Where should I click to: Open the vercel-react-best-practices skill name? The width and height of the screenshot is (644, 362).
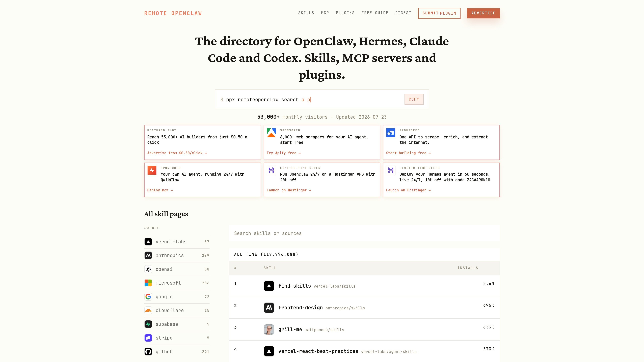tap(318, 351)
